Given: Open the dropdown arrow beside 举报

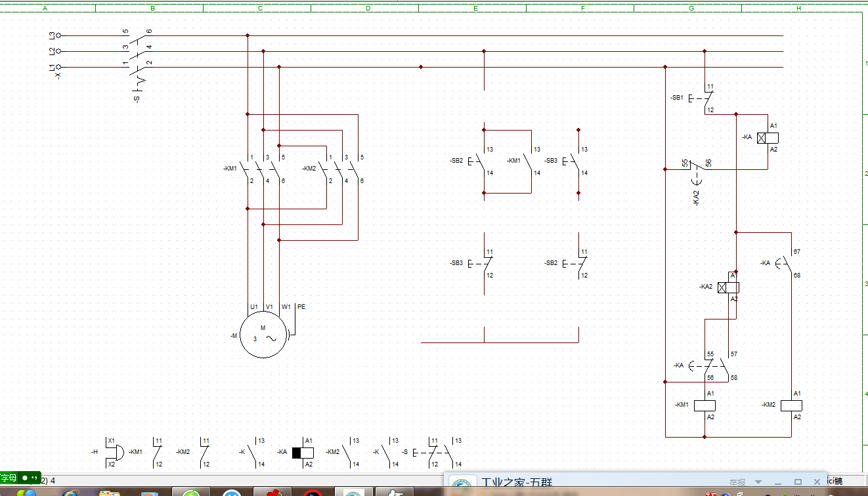Looking at the screenshot, I should [x=758, y=482].
